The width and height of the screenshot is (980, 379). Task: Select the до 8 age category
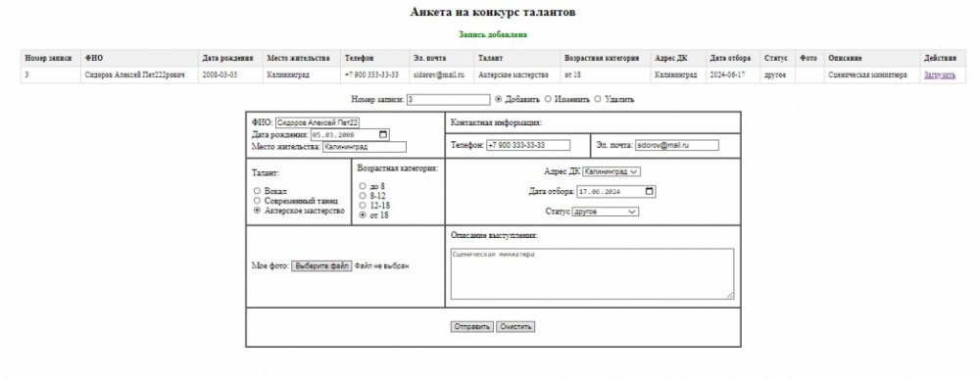pos(363,186)
